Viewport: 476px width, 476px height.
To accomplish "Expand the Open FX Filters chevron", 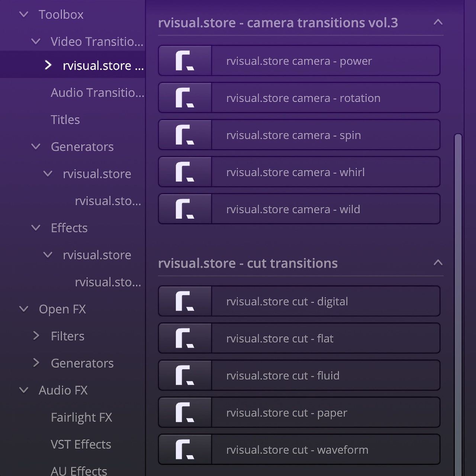I will point(36,336).
